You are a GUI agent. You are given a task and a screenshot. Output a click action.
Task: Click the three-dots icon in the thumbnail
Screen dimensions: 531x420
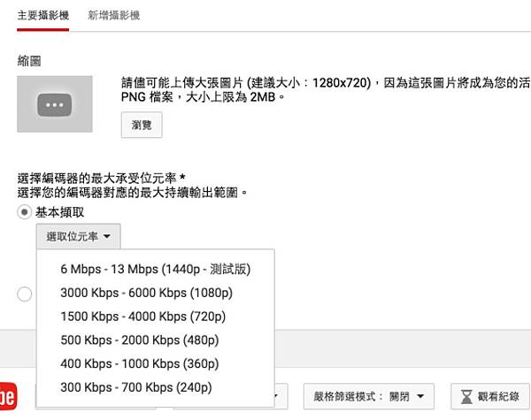[x=55, y=104]
